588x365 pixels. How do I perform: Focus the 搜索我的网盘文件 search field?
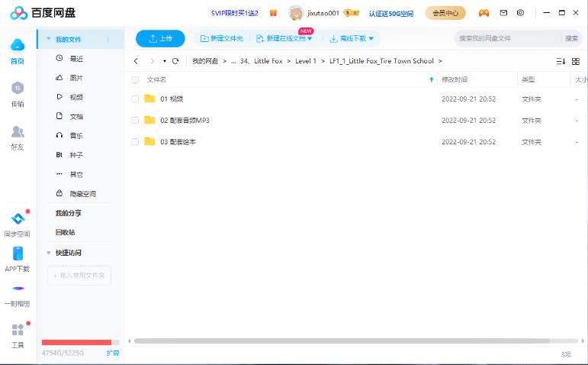(x=509, y=38)
